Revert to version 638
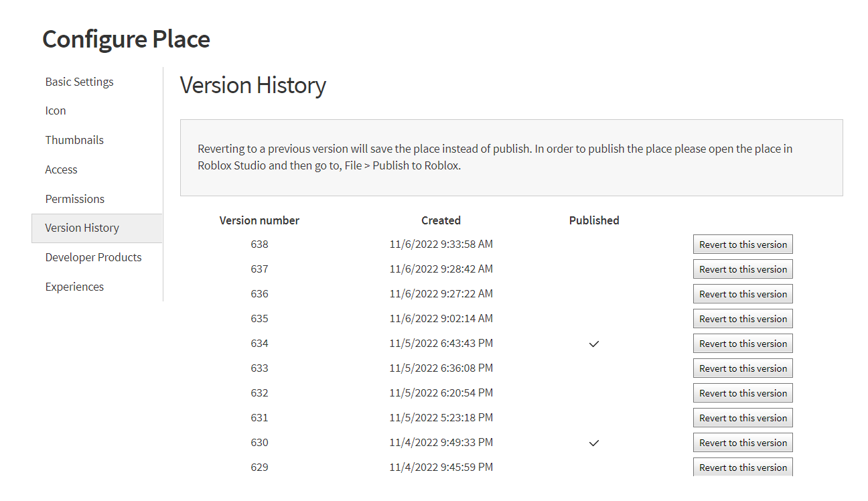 743,244
